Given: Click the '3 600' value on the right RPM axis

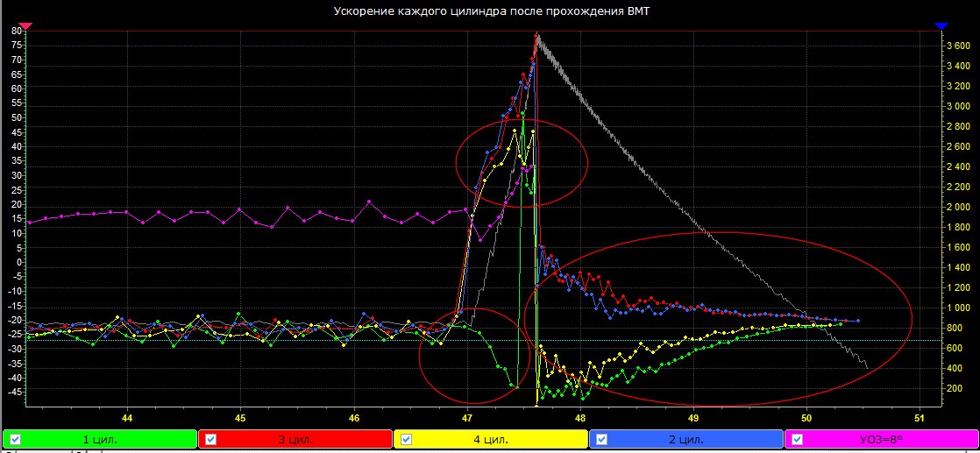Looking at the screenshot, I should point(958,46).
